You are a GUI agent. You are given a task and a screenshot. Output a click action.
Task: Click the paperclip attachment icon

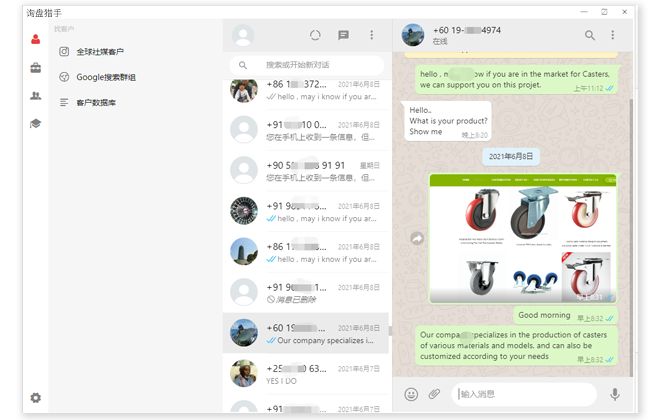(x=434, y=394)
